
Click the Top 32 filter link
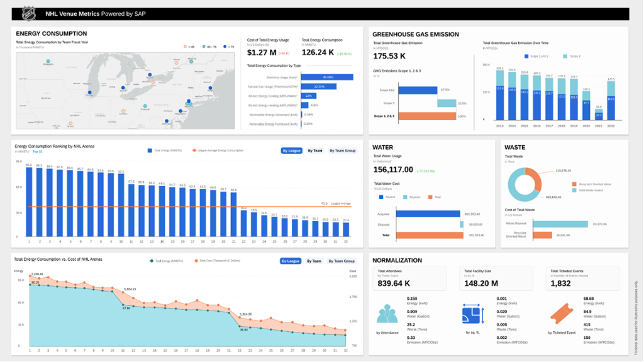tap(37, 151)
